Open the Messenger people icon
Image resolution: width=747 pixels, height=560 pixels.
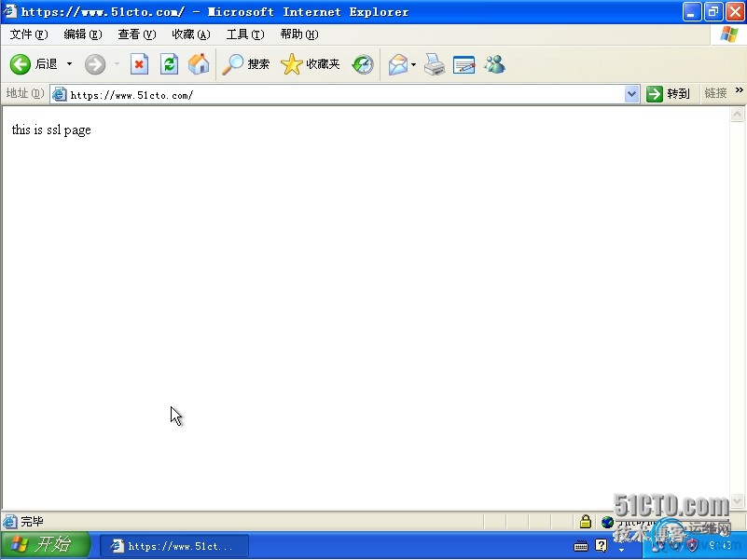[x=494, y=64]
